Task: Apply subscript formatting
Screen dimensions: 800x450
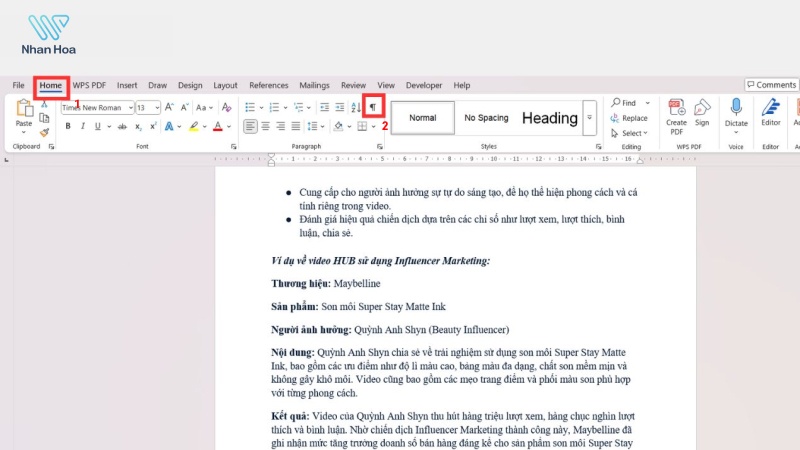Action: coord(138,127)
